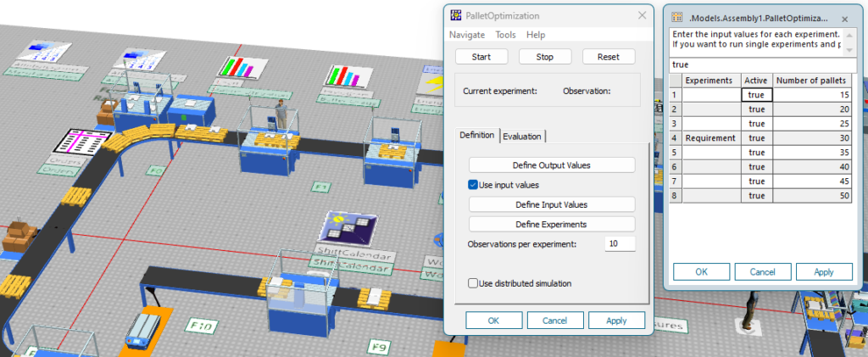
Task: Click the Reset button
Action: (x=608, y=57)
